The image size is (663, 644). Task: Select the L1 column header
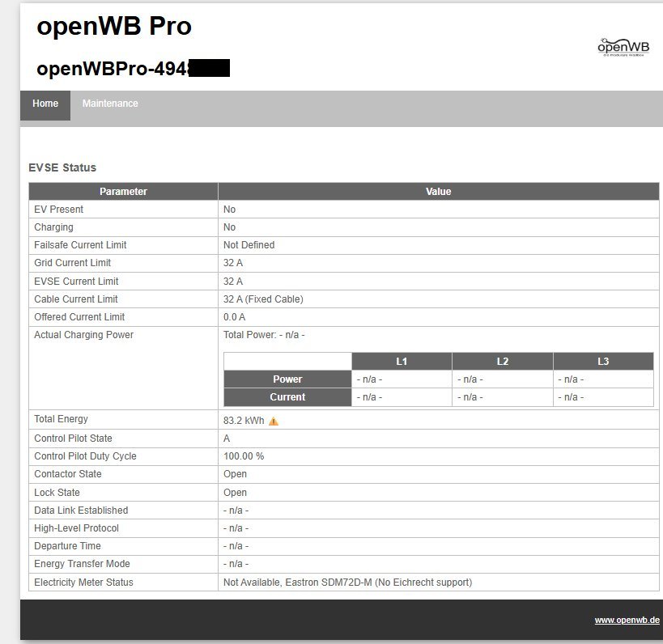(401, 361)
